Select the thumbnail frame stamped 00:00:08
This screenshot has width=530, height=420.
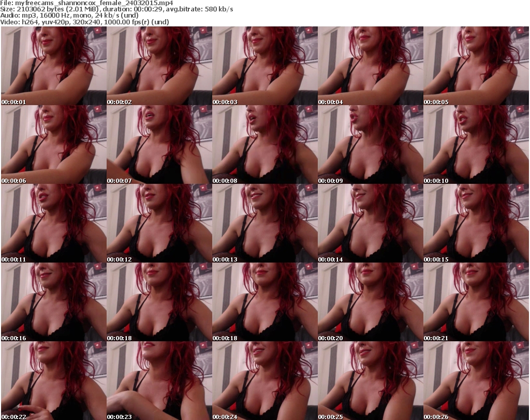(264, 144)
